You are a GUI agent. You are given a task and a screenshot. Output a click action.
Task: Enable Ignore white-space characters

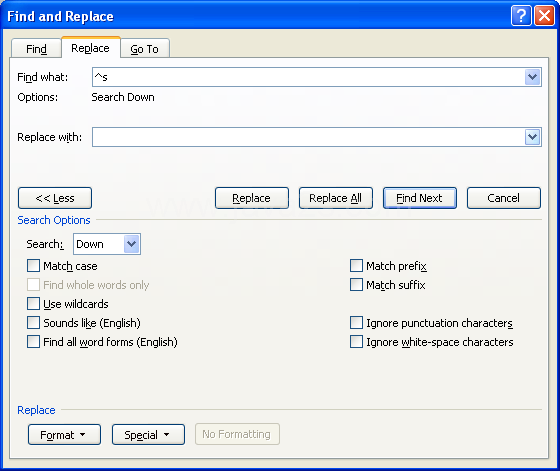click(356, 342)
